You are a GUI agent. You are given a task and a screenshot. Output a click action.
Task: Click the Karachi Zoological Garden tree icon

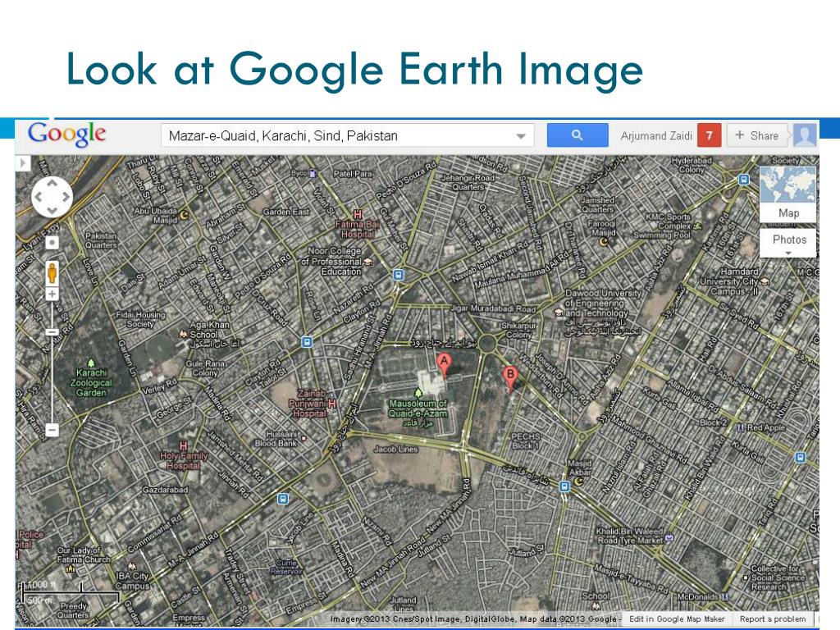(91, 363)
